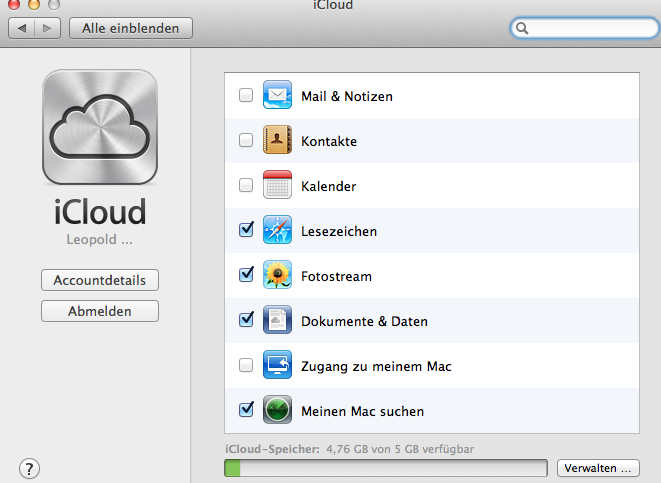Click the Lesezeichen Safari compass icon
The width and height of the screenshot is (661, 483).
point(277,230)
